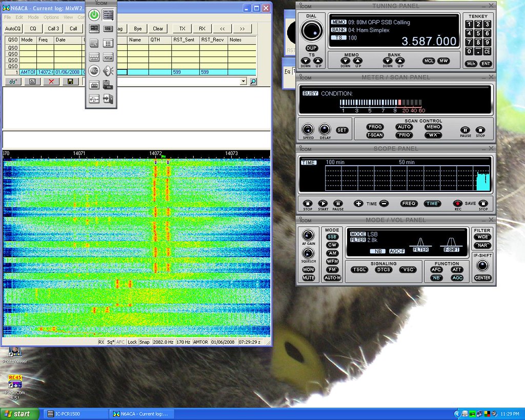Image resolution: width=525 pixels, height=420 pixels.
Task: Open the dropdown arrow beside the lookup field
Action: (244, 82)
